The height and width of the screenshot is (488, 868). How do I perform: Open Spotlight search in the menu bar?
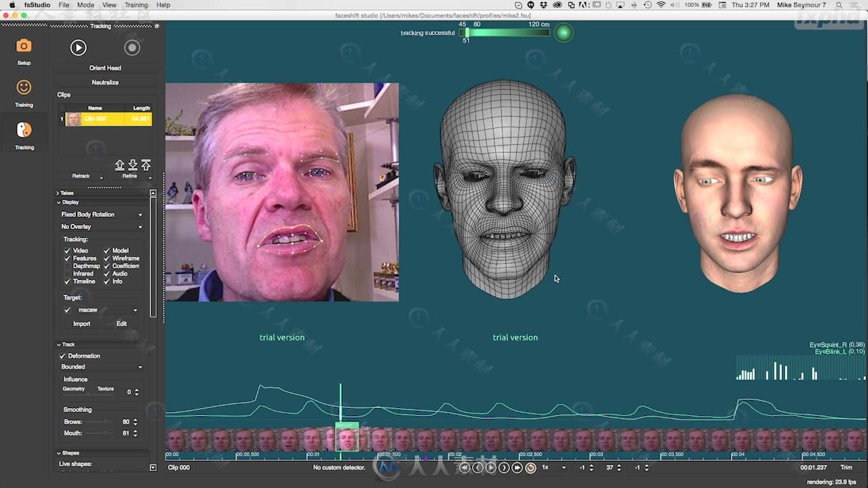pyautogui.click(x=839, y=5)
